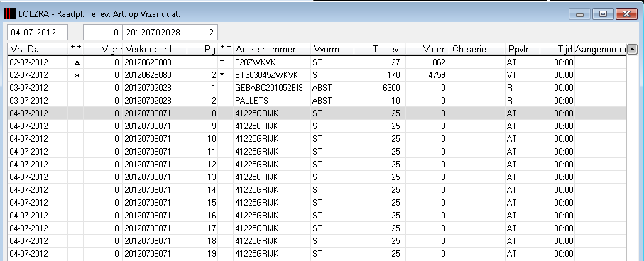Screen dimensions: 644x261
Task: Select the 41225GRIJK row with Rgl 12
Action: click(317, 164)
